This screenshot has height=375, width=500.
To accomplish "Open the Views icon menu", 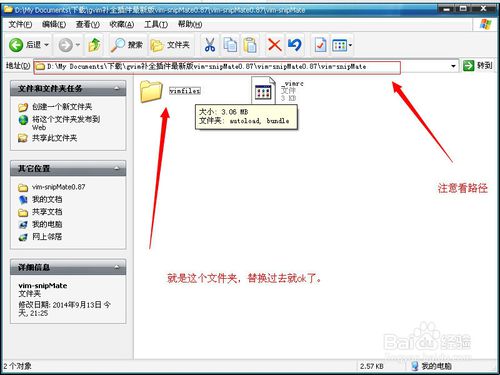I will click(x=342, y=45).
